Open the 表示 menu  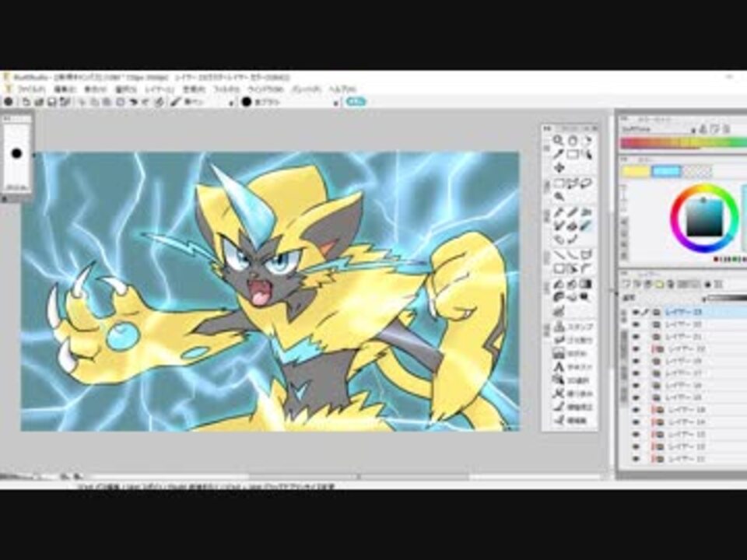click(95, 89)
